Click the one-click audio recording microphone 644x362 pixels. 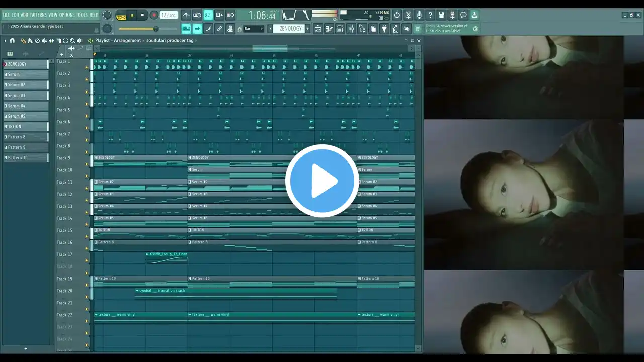tap(419, 15)
